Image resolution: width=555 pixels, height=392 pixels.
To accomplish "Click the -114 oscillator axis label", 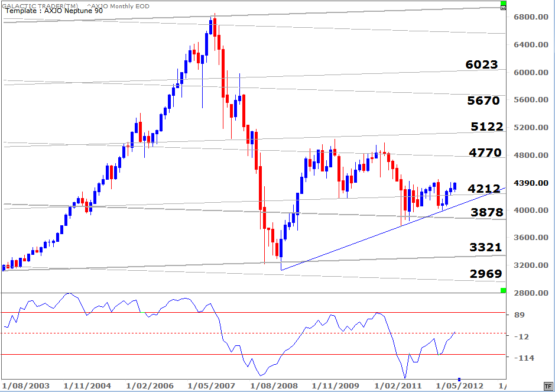I will (524, 358).
